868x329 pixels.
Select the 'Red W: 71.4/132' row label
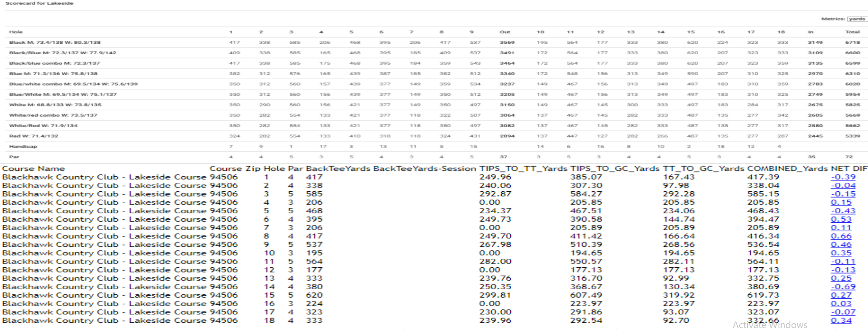34,136
